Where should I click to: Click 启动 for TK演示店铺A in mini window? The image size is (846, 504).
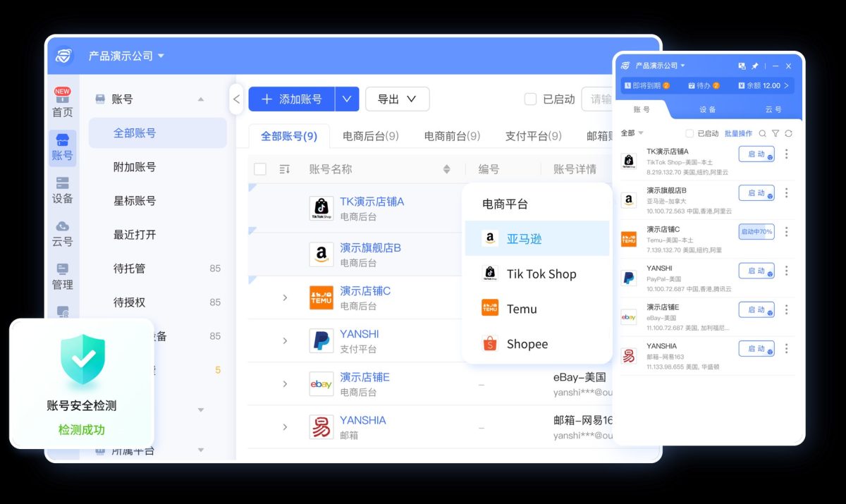pyautogui.click(x=756, y=154)
